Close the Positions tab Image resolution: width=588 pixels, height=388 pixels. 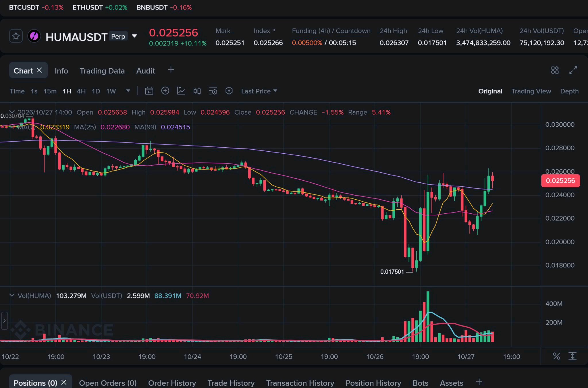coord(64,382)
